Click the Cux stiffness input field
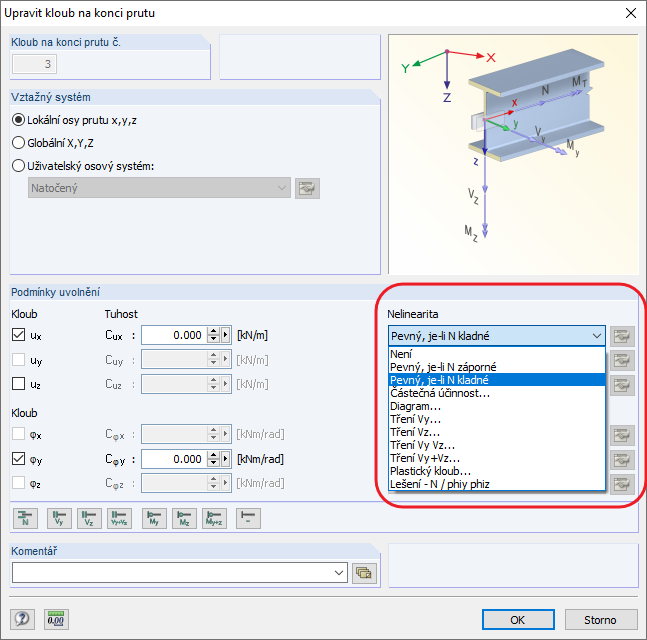The width and height of the screenshot is (647, 640). point(174,335)
